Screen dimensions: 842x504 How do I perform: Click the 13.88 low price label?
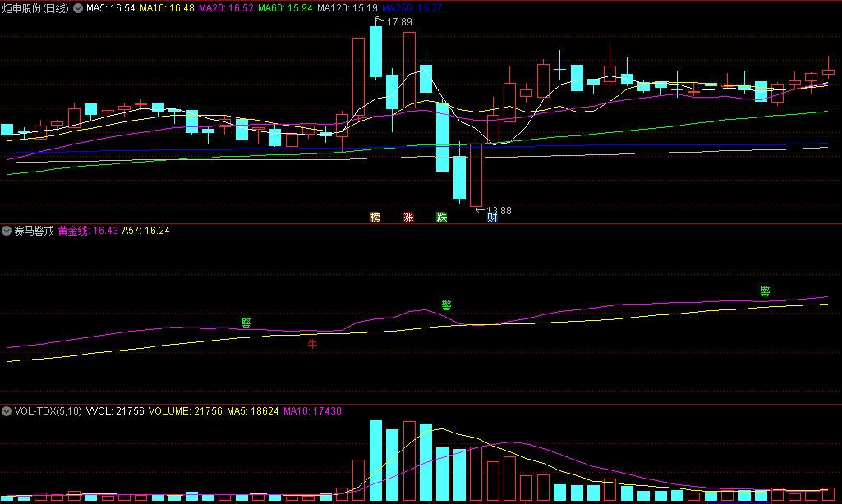499,211
